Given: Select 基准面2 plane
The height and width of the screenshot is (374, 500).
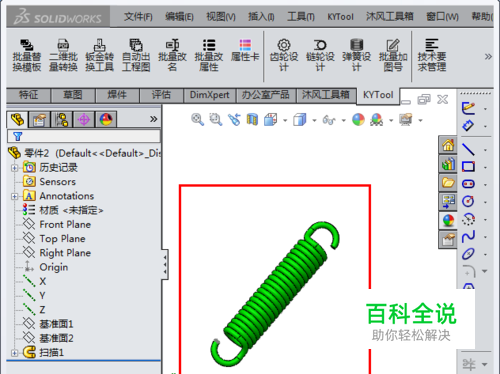Looking at the screenshot, I should point(56,338).
